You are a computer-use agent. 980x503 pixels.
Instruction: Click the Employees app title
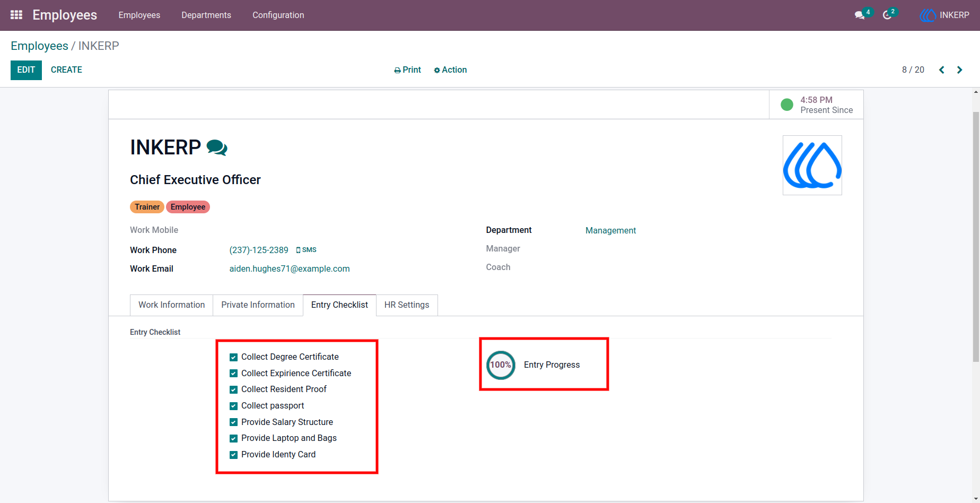[65, 15]
